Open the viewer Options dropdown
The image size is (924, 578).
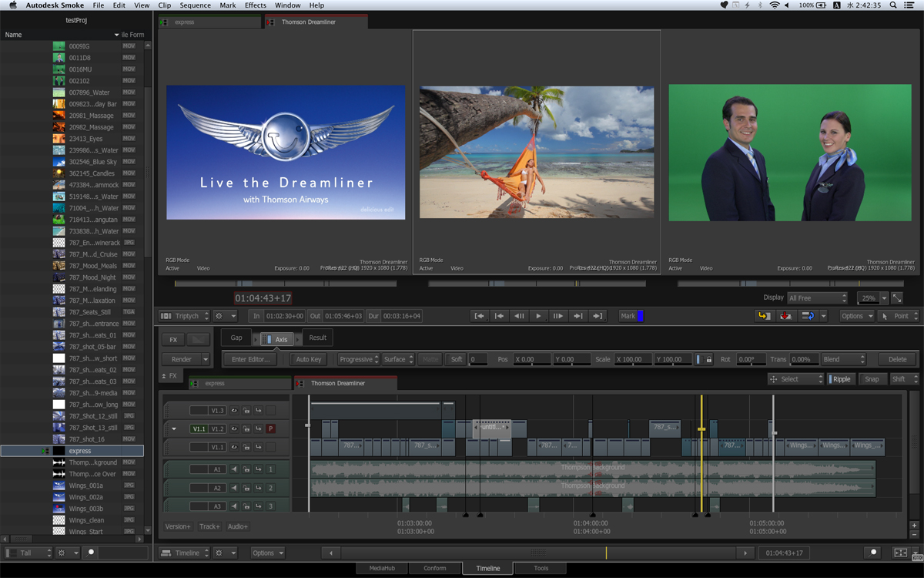pyautogui.click(x=855, y=316)
